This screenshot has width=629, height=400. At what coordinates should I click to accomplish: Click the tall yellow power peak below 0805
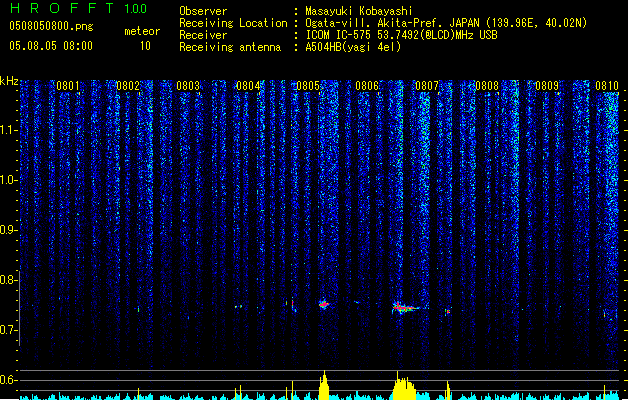point(324,386)
